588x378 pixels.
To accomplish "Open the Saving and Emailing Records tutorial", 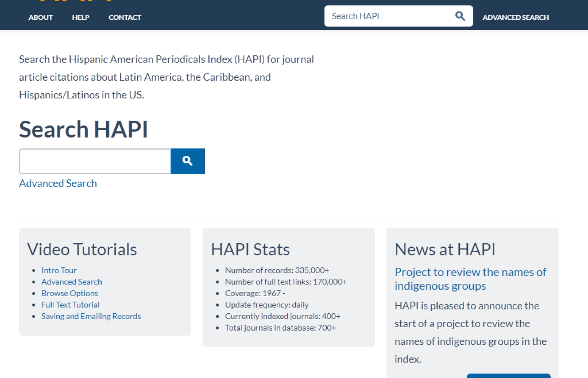I will tap(91, 316).
